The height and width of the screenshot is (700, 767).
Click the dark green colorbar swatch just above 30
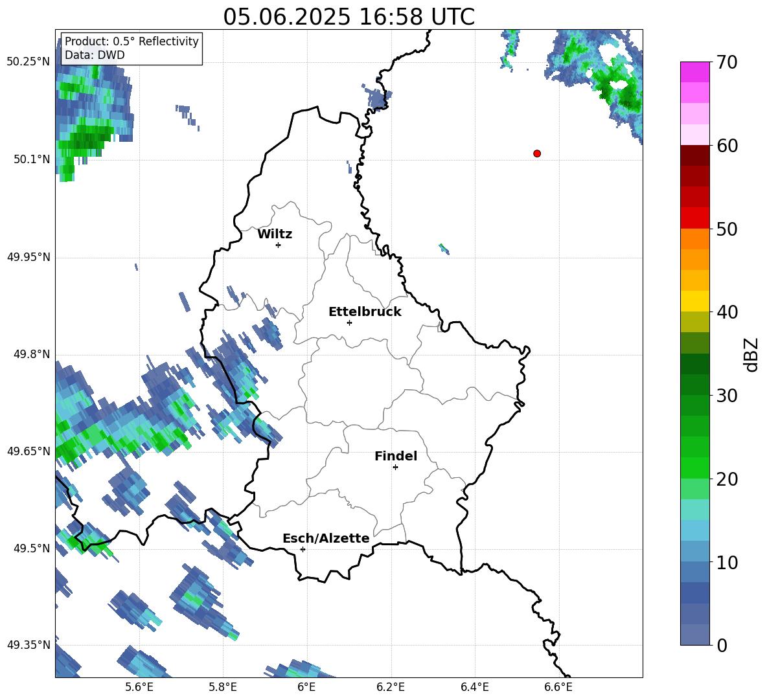point(694,385)
